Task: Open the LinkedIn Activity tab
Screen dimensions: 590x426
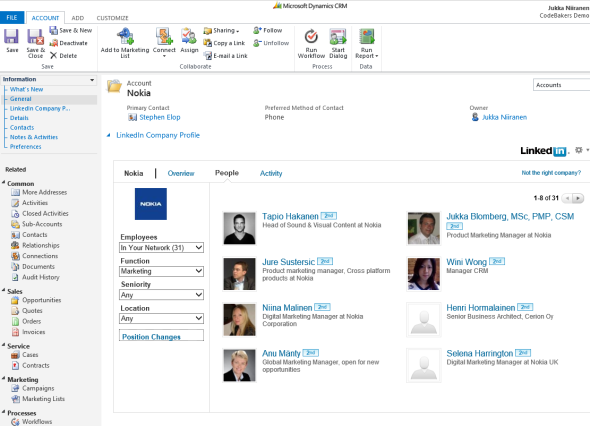Action: coord(271,173)
